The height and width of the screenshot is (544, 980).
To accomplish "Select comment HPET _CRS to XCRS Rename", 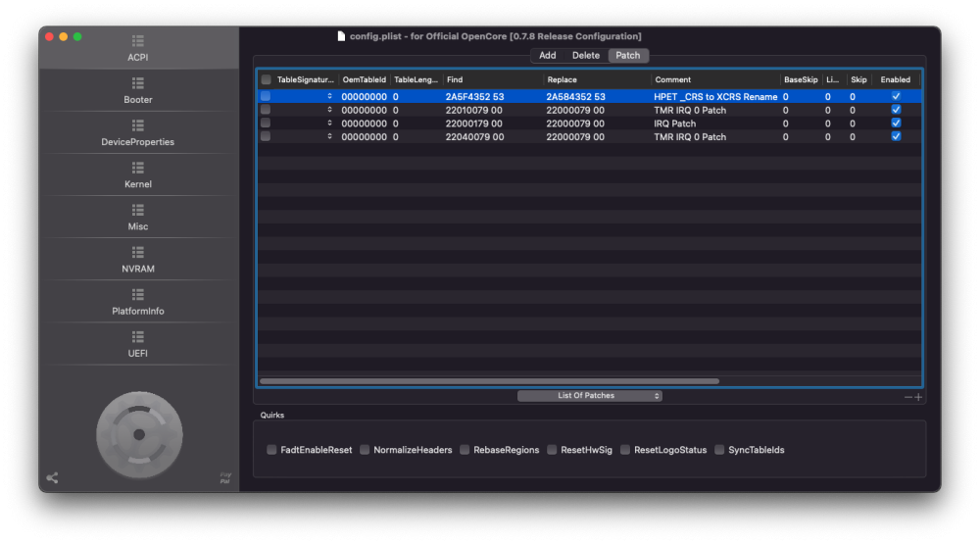I will pos(715,97).
